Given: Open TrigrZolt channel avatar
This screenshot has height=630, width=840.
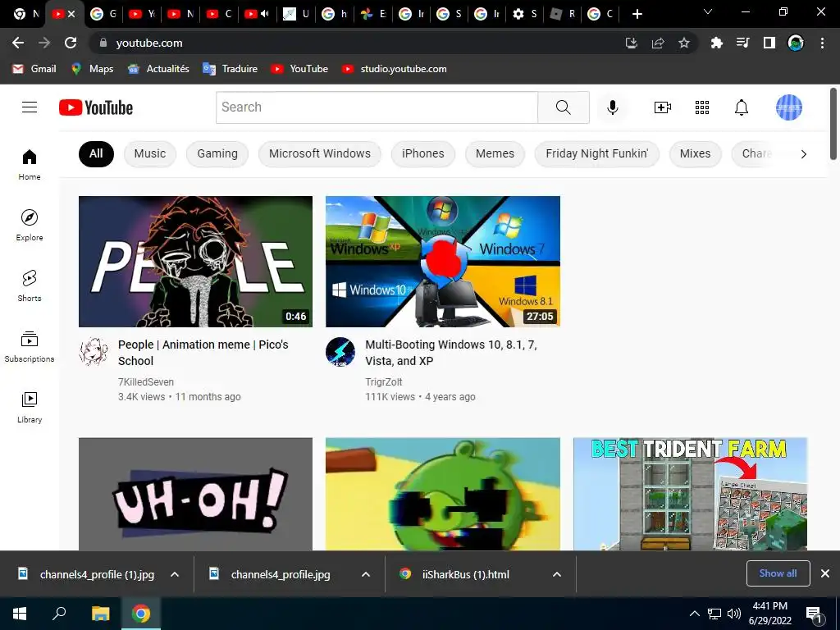Looking at the screenshot, I should tap(340, 351).
